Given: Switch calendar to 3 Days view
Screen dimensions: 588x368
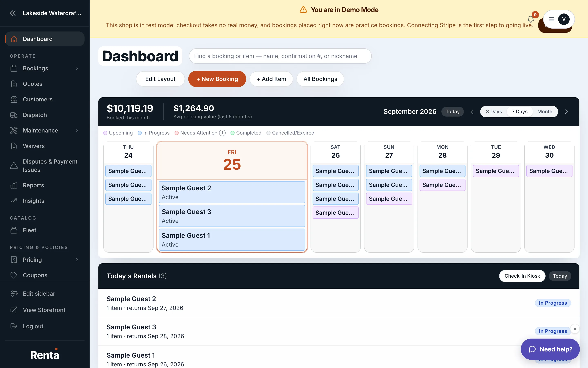Looking at the screenshot, I should [x=494, y=112].
